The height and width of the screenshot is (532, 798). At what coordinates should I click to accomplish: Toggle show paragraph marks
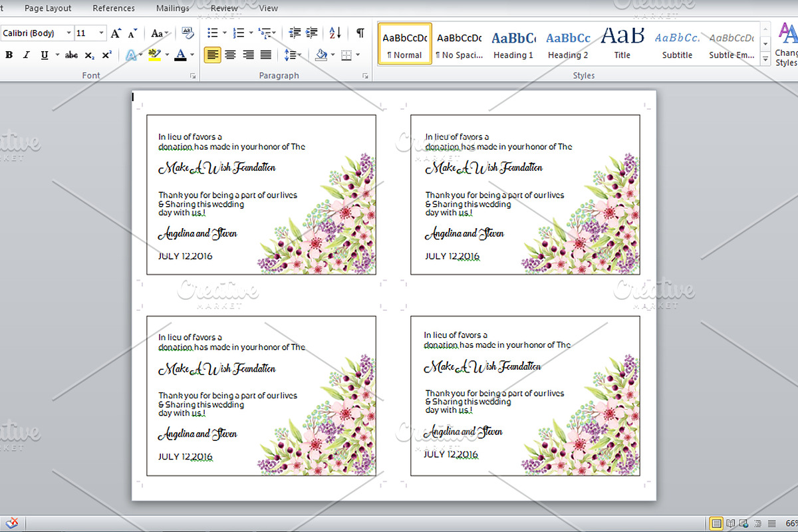tap(360, 33)
